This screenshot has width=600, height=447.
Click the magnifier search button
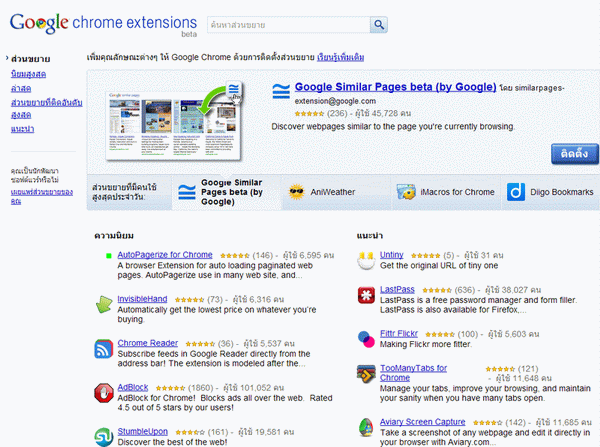379,25
